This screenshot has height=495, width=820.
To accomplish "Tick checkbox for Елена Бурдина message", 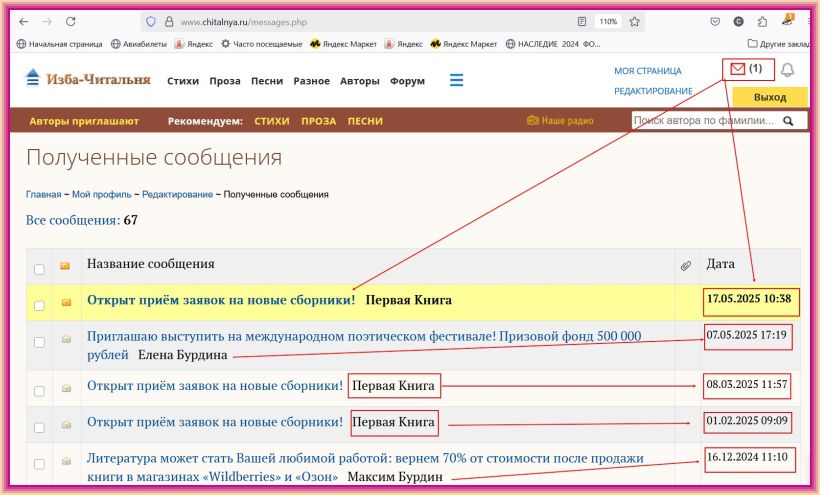I will (39, 342).
